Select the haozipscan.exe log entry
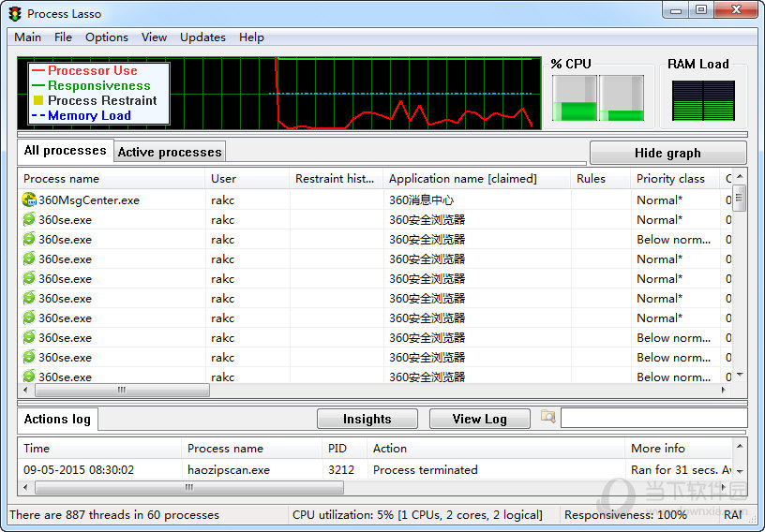Viewport: 765px width, 532px height. tap(376, 470)
